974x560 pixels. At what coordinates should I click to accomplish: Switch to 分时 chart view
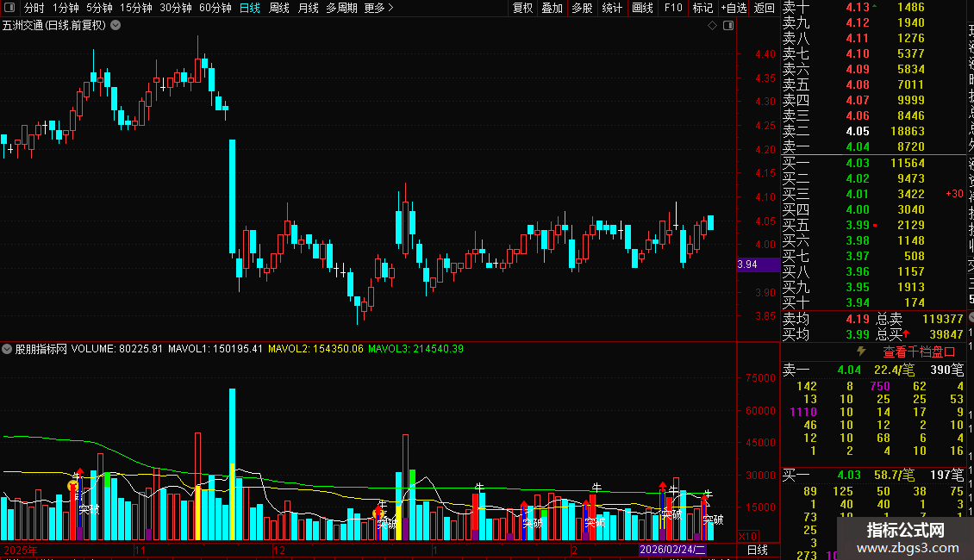[x=34, y=8]
